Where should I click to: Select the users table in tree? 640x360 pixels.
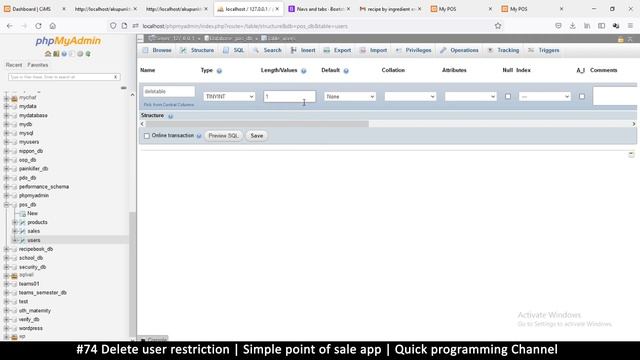click(x=34, y=240)
